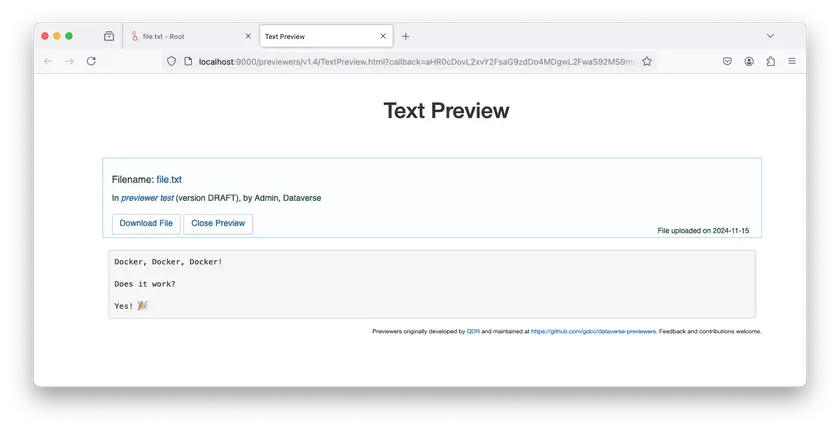Viewport: 840px width, 431px height.
Task: Open the tracking protection shield icon
Action: point(171,61)
